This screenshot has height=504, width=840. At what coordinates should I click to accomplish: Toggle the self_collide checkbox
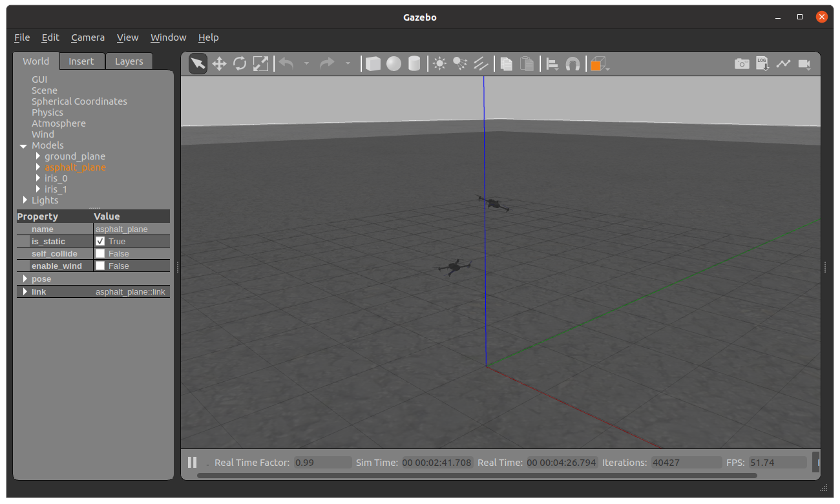pyautogui.click(x=100, y=253)
